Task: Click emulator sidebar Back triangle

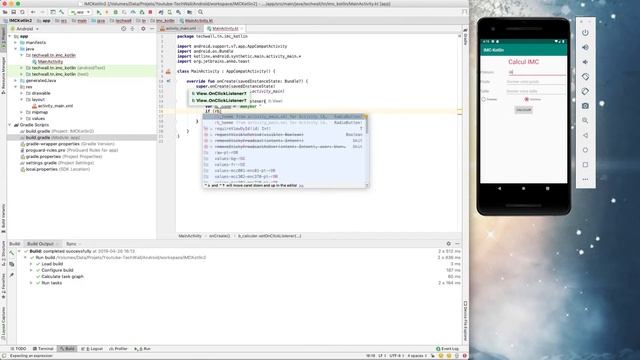Action: 585,135
